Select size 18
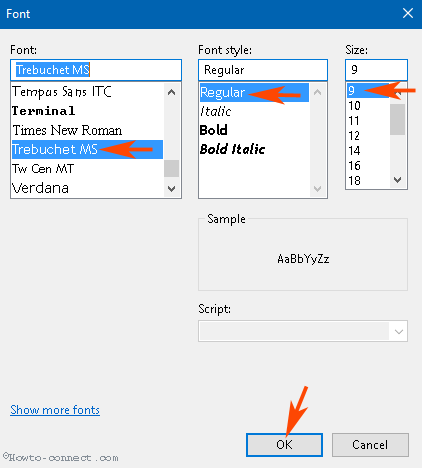Screen dimensions: 422x468 coord(368,181)
